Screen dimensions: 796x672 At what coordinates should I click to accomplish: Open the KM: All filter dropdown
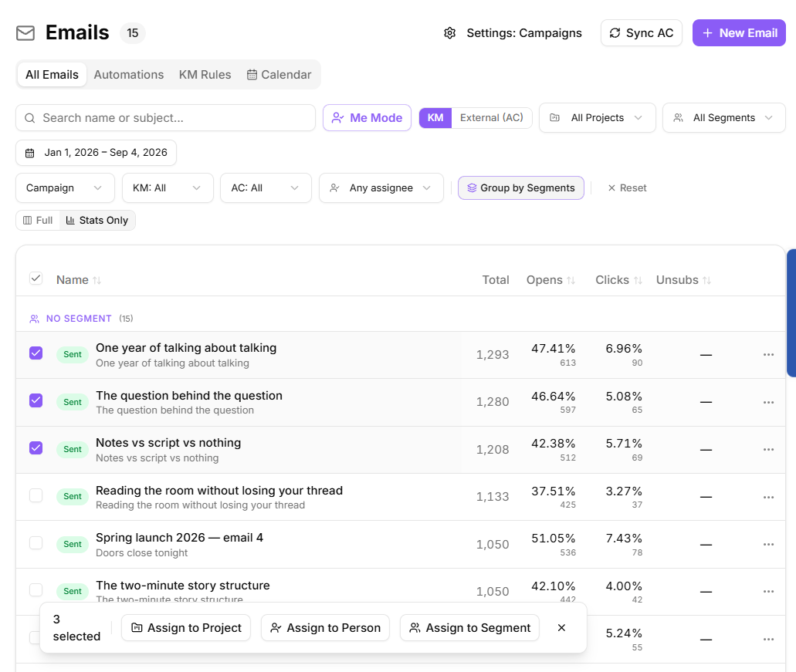pos(168,187)
